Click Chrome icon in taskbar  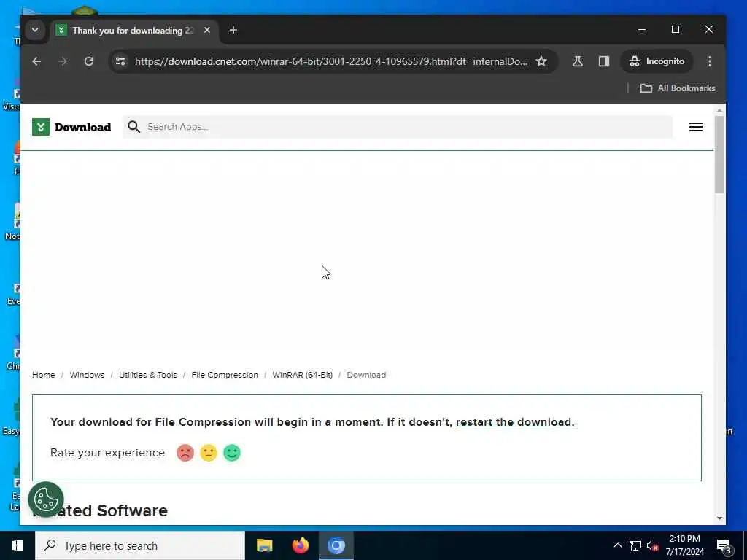[x=336, y=545]
